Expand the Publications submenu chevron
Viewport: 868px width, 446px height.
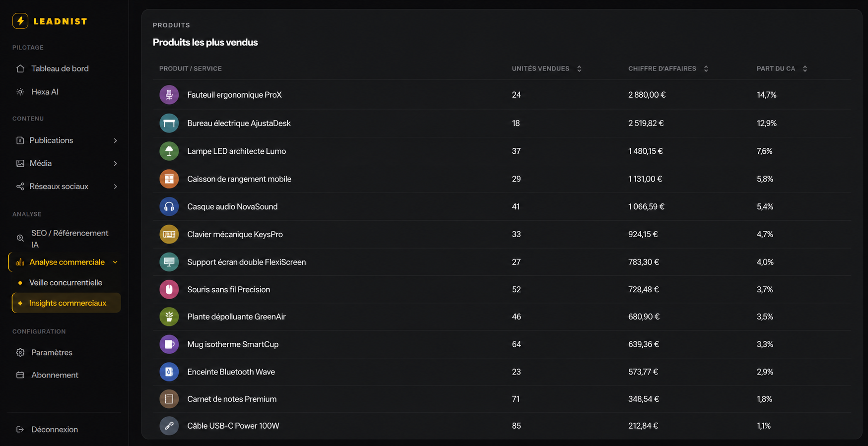tap(115, 140)
